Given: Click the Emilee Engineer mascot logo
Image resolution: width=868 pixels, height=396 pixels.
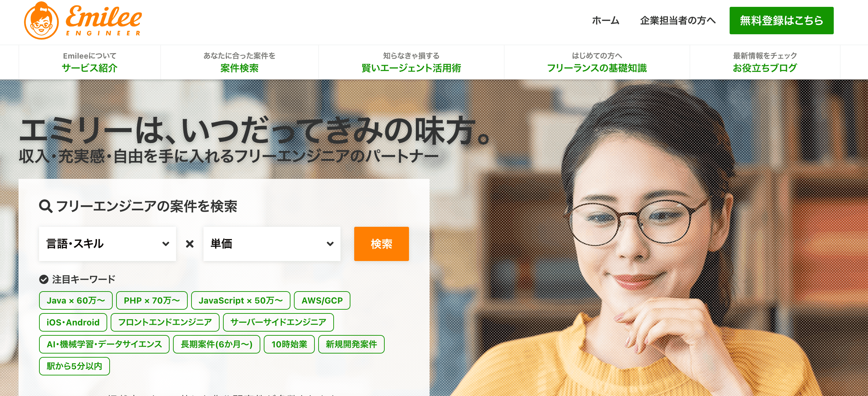Looking at the screenshot, I should click(41, 21).
